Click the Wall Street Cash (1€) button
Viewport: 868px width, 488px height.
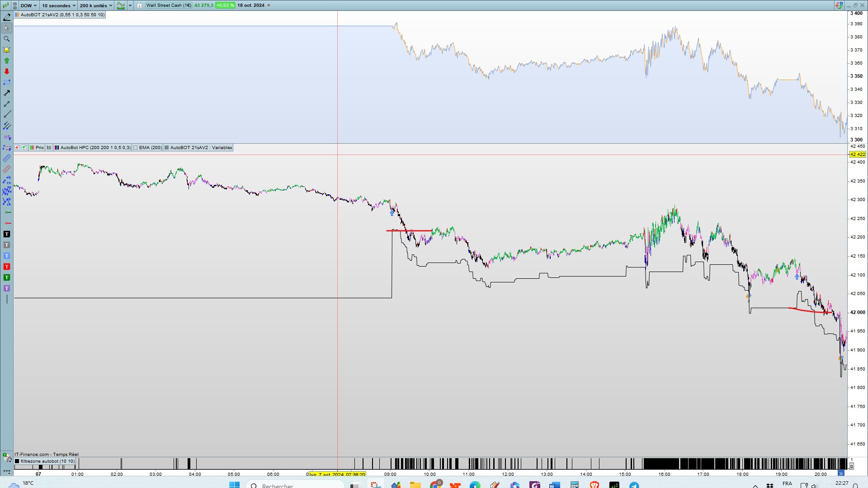(169, 5)
